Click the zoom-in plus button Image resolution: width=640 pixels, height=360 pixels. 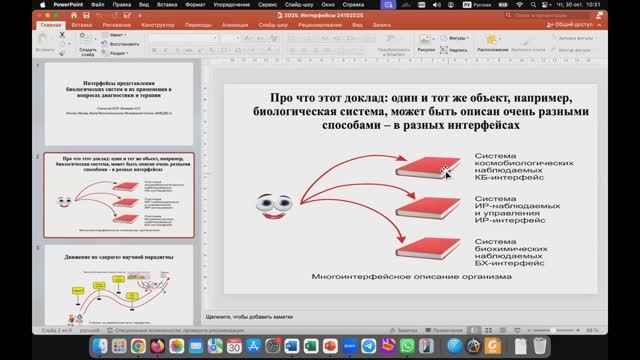[578, 330]
